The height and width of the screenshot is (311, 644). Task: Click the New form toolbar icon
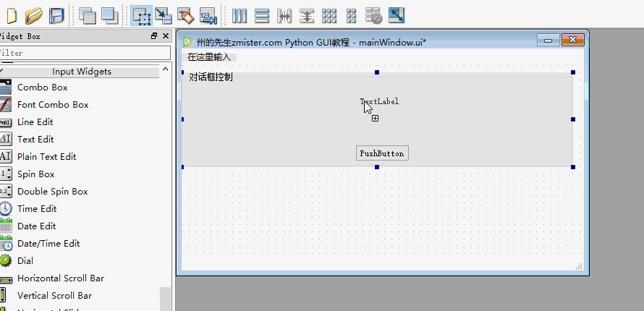[12, 16]
